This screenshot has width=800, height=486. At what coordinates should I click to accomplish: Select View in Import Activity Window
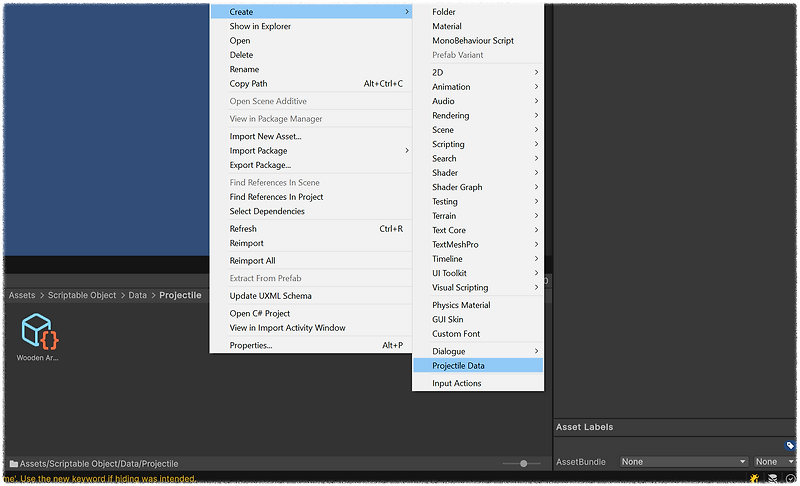(311, 327)
